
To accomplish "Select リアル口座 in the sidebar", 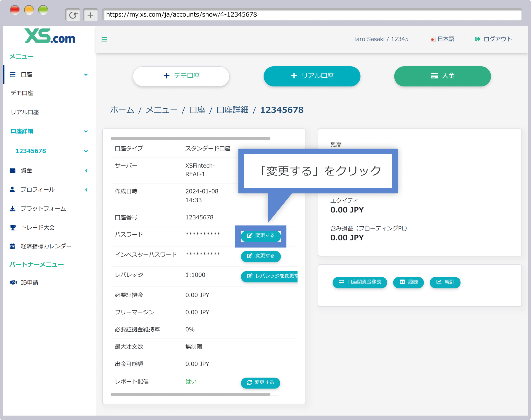I will 25,112.
